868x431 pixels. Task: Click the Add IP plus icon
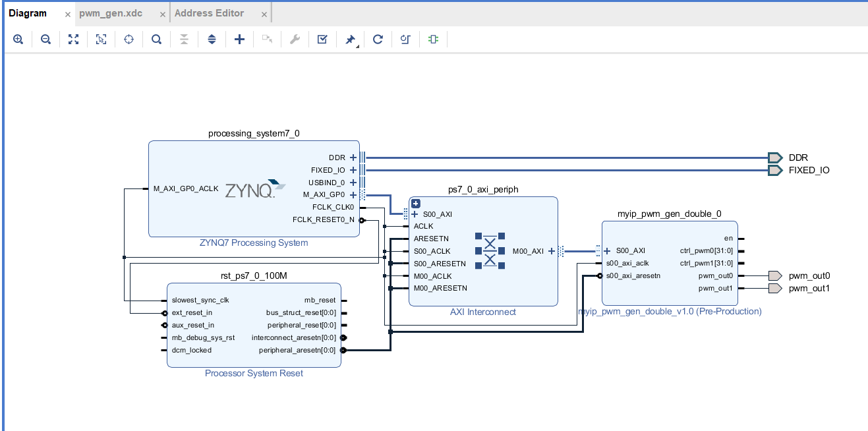point(239,40)
